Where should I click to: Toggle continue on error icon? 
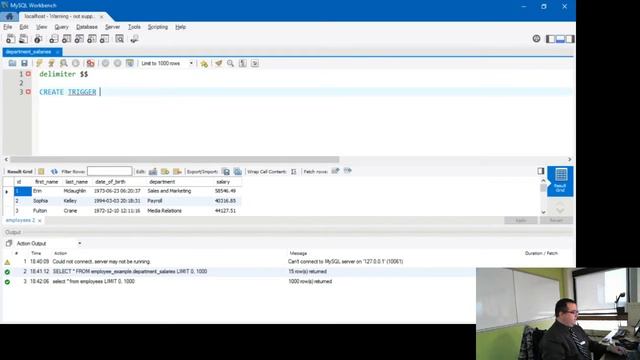[91, 63]
